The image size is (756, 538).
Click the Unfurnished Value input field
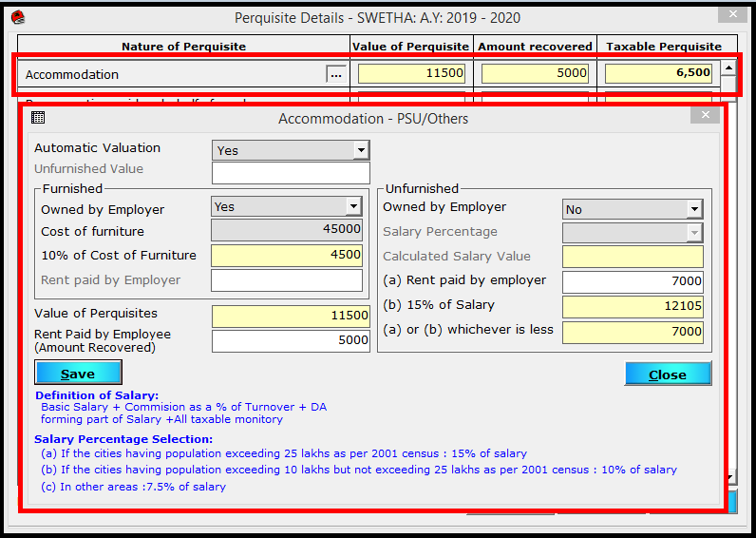pyautogui.click(x=291, y=173)
